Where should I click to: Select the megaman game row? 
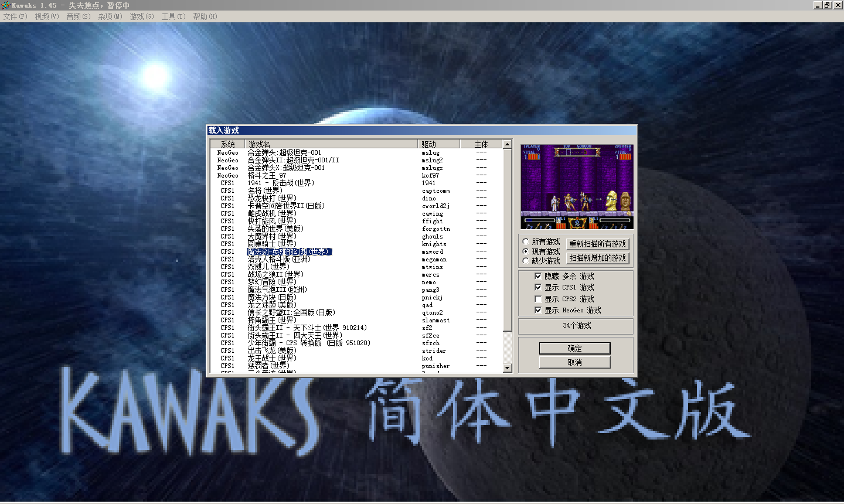click(x=356, y=259)
